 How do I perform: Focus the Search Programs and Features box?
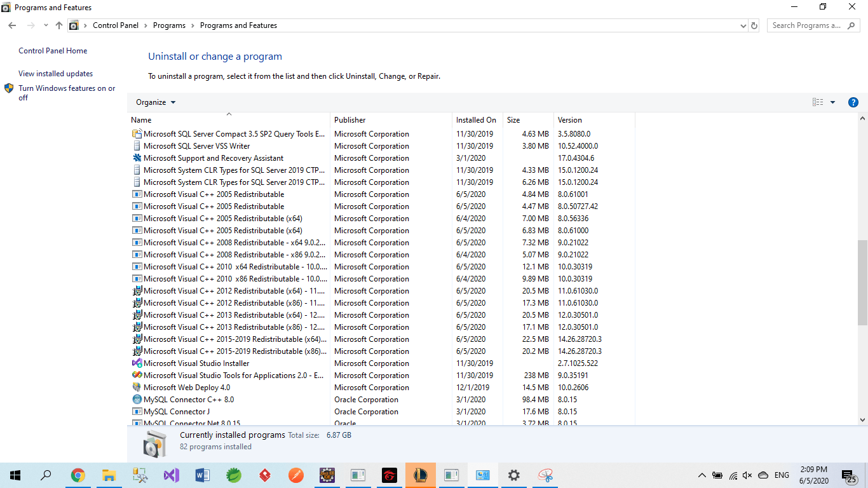click(x=813, y=25)
